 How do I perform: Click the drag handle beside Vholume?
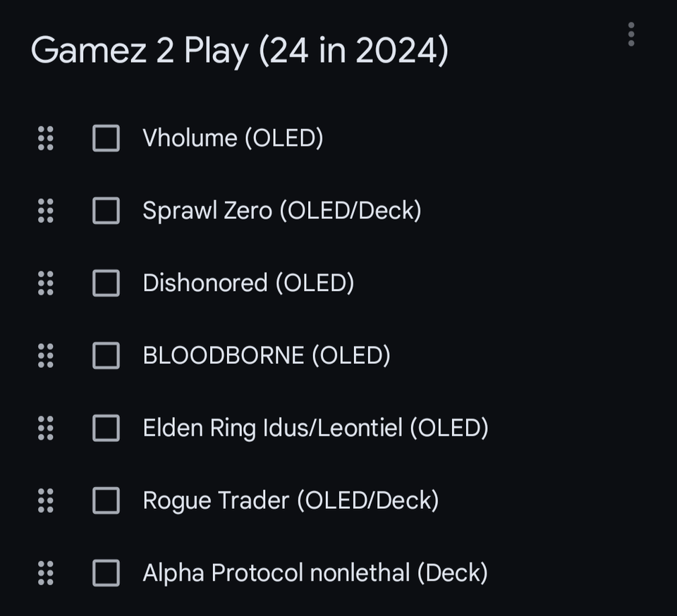point(45,138)
